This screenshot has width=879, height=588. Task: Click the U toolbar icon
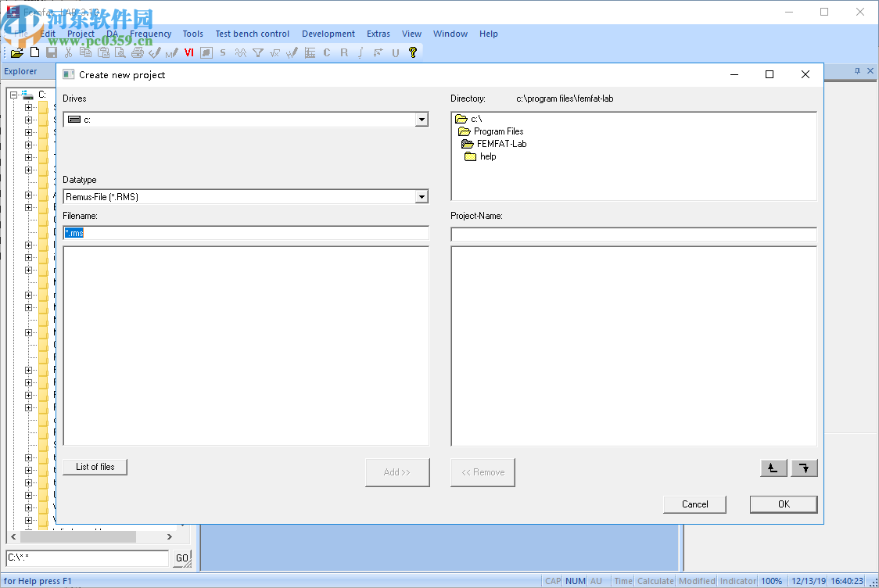pos(396,52)
